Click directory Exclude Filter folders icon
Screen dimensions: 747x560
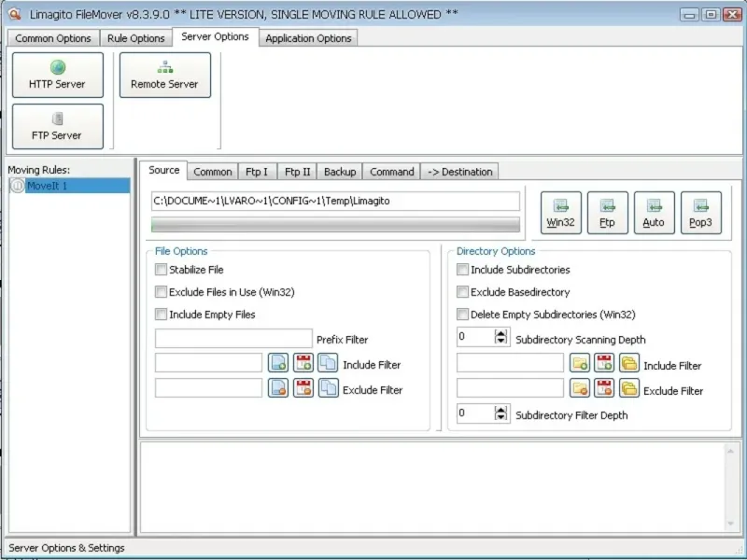pos(628,388)
